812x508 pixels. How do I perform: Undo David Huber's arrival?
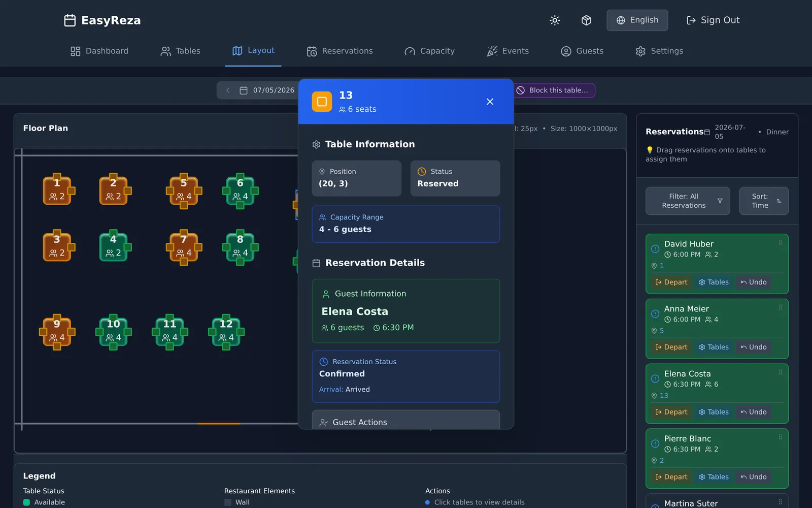tap(754, 282)
